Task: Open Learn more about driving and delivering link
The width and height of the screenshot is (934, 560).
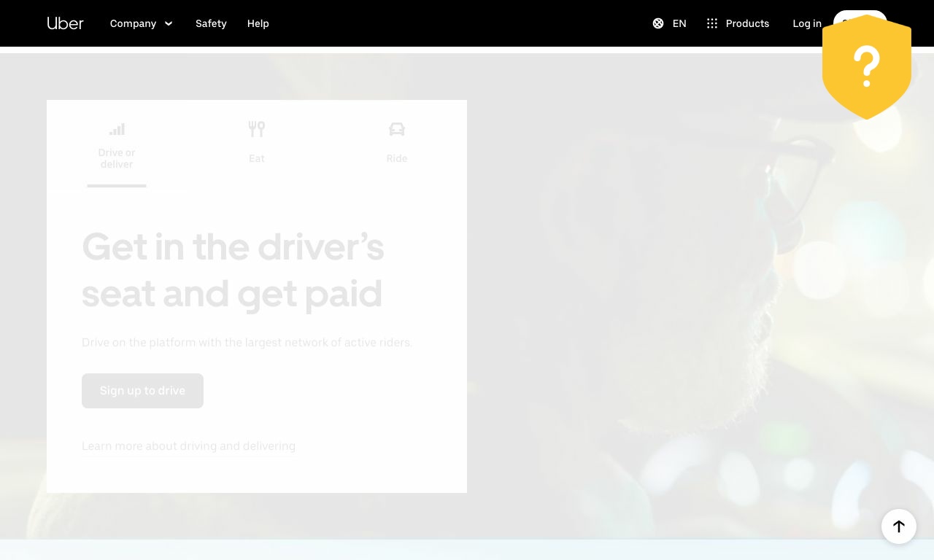Action: pyautogui.click(x=188, y=446)
